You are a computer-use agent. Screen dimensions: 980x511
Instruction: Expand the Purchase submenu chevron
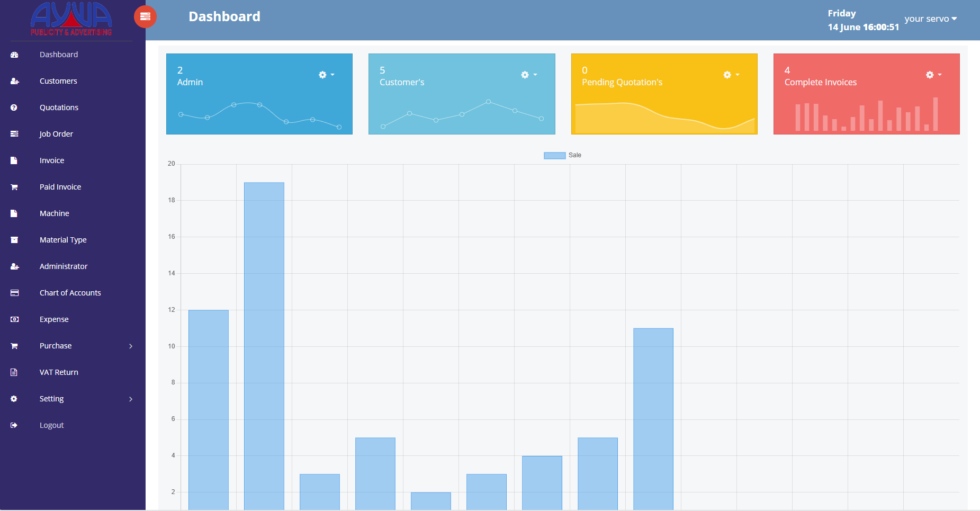point(131,346)
